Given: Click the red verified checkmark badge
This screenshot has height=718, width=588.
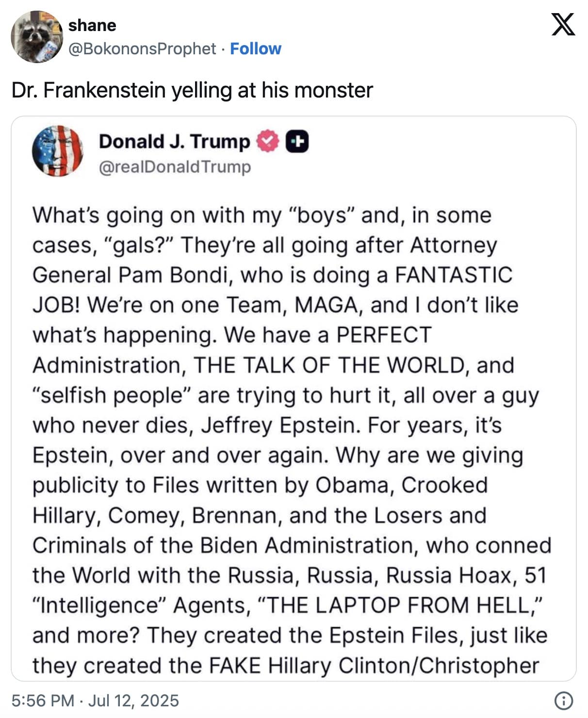Looking at the screenshot, I should [x=268, y=141].
